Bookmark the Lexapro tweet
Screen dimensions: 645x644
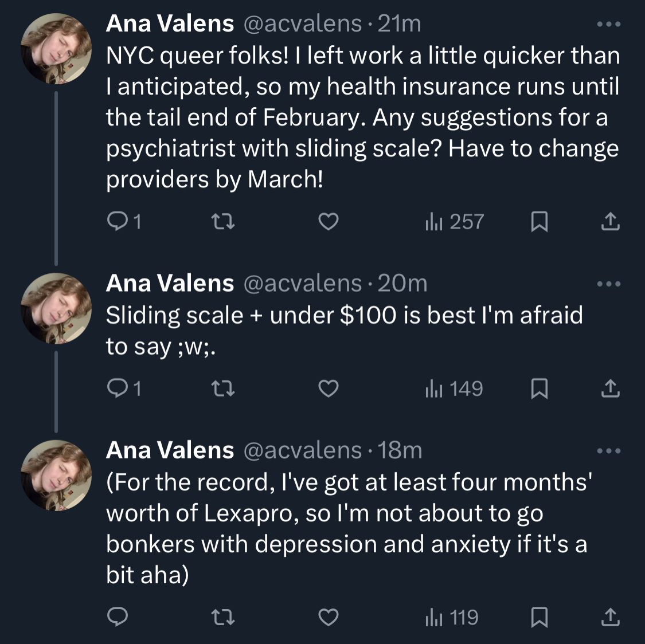pyautogui.click(x=539, y=617)
